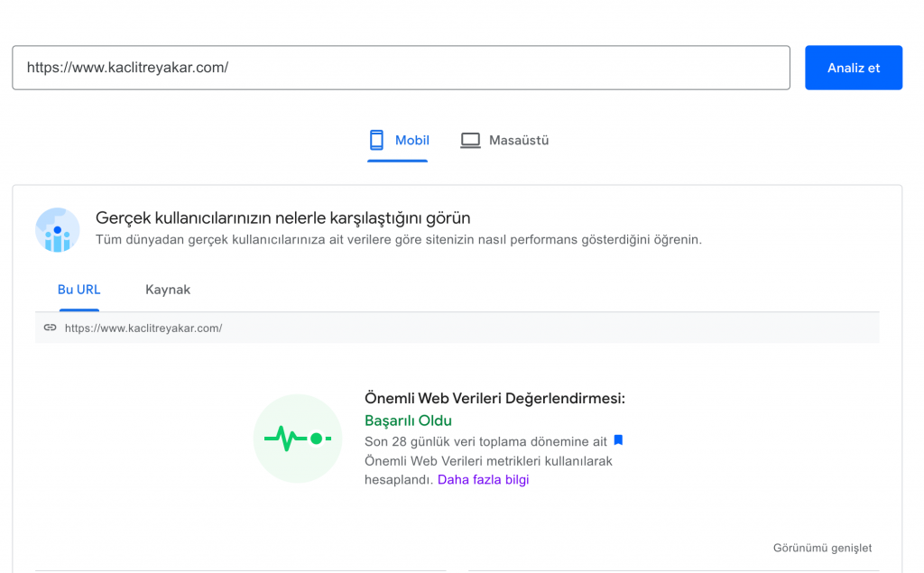Focus the URL input field
Viewport: 924px width, 573px height.
tap(401, 68)
